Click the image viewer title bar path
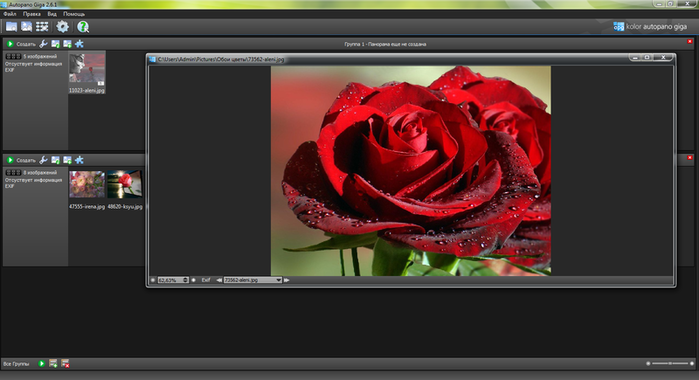699x380 pixels. [x=221, y=59]
